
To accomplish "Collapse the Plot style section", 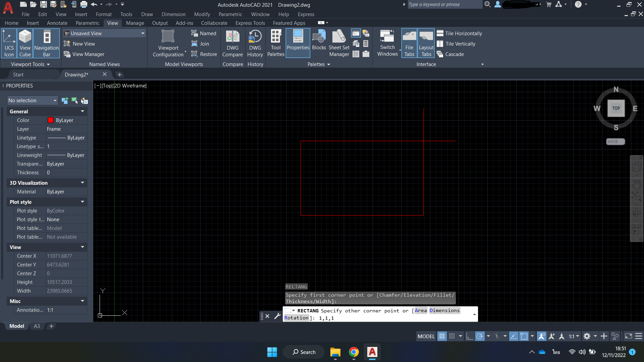I will (x=83, y=202).
